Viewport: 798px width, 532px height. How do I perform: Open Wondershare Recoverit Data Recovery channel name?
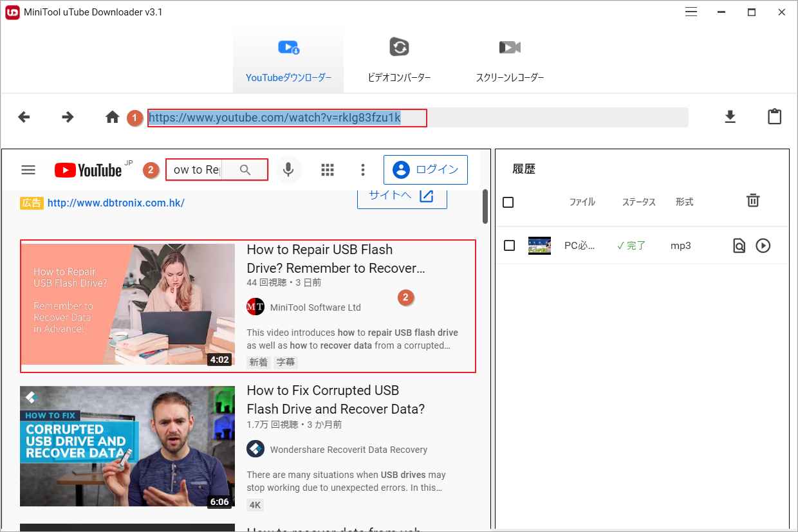pyautogui.click(x=349, y=450)
